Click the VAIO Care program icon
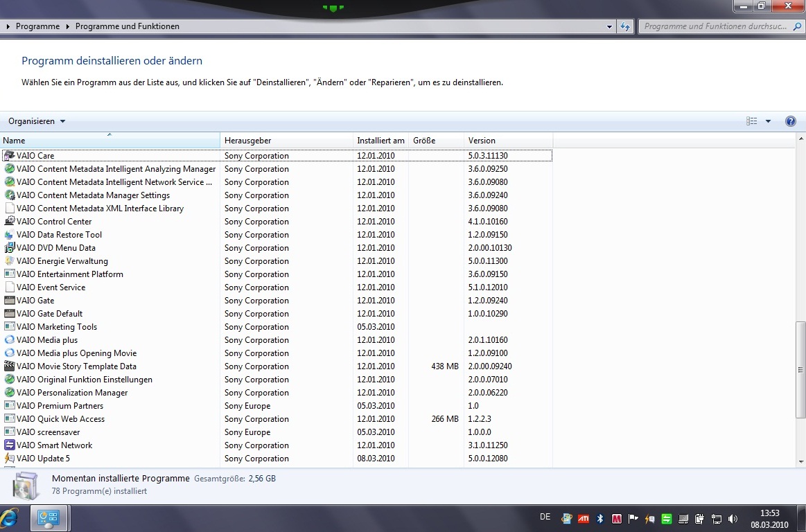This screenshot has width=806, height=532. 9,155
